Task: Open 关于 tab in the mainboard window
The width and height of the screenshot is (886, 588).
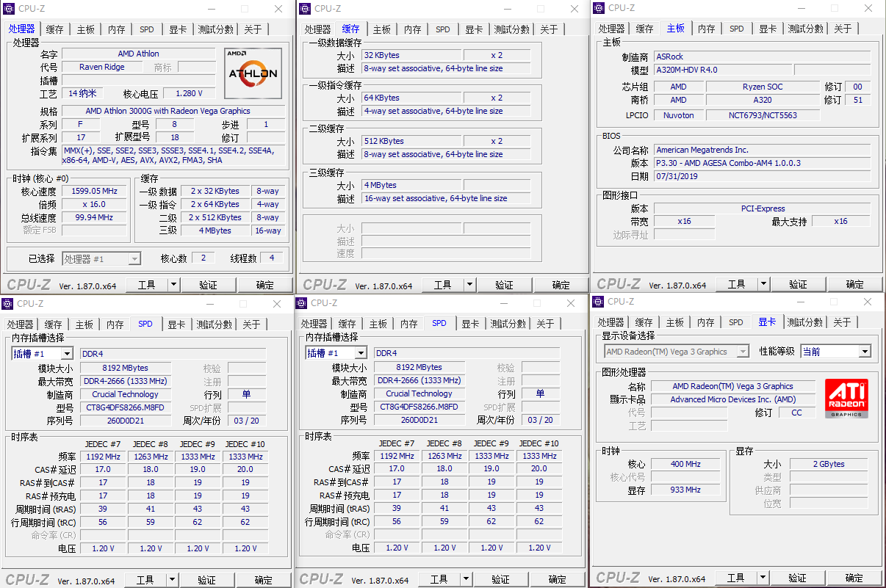Action: (843, 29)
